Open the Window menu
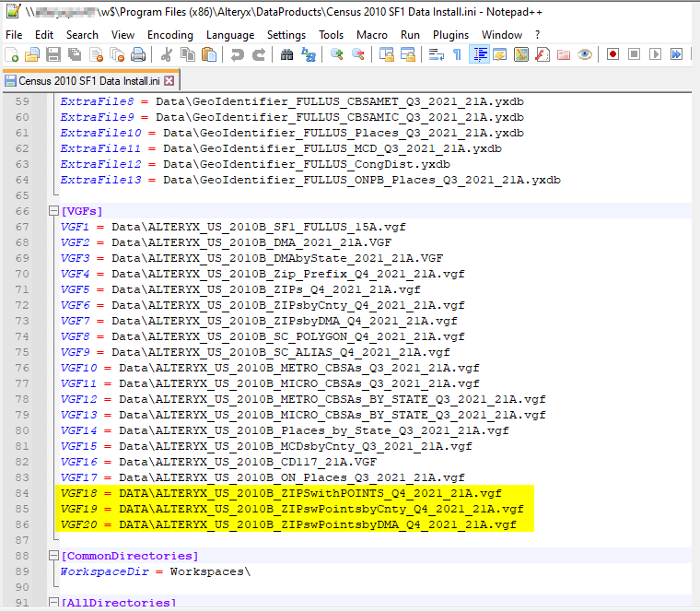 (x=502, y=35)
